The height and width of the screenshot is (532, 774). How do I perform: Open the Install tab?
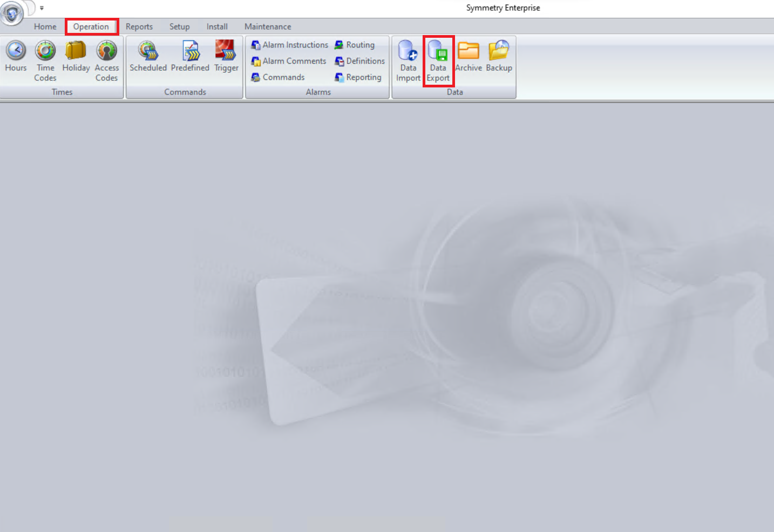coord(217,26)
